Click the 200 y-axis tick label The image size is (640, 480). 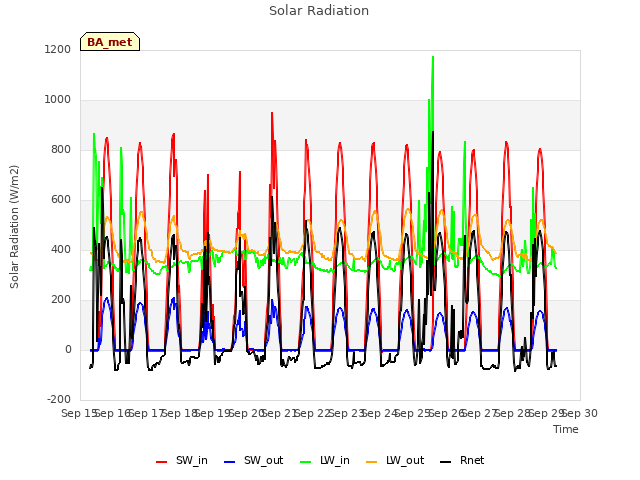point(61,300)
